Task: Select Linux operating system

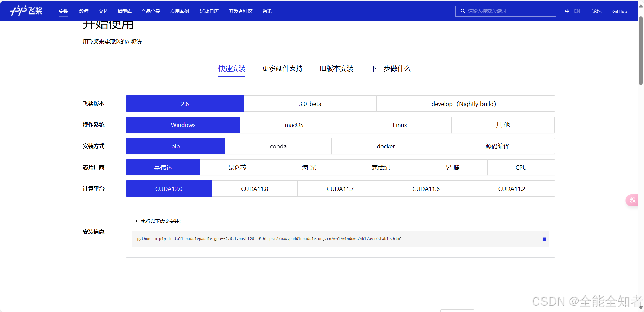Action: pos(400,125)
